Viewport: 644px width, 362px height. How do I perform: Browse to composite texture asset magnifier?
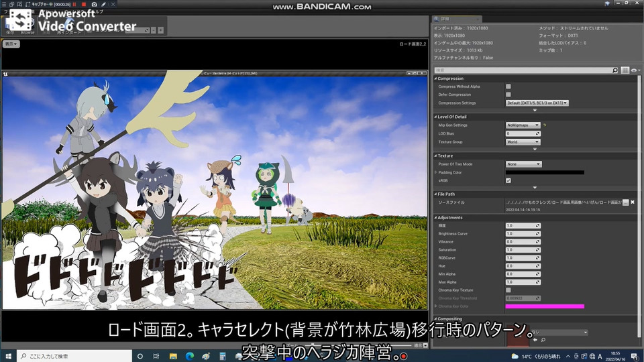[543, 340]
